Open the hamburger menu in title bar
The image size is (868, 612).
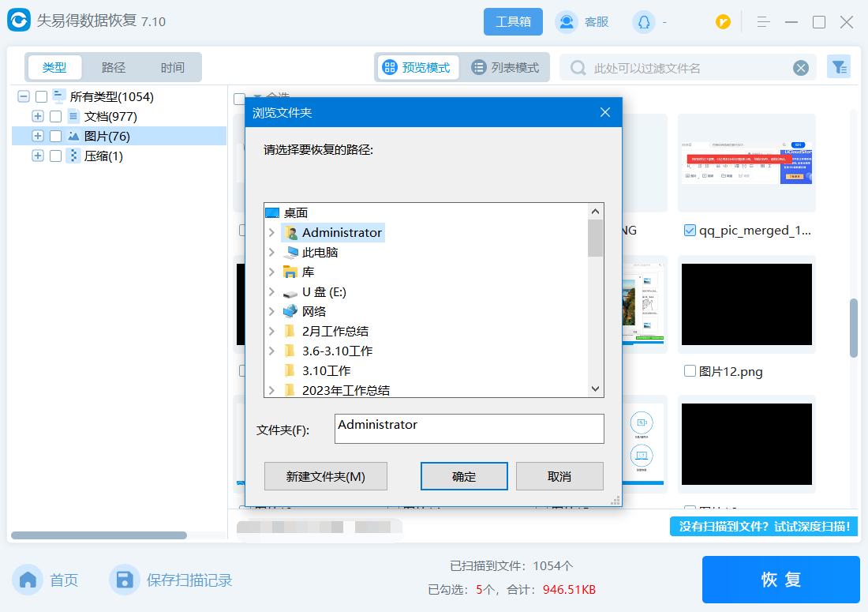763,21
